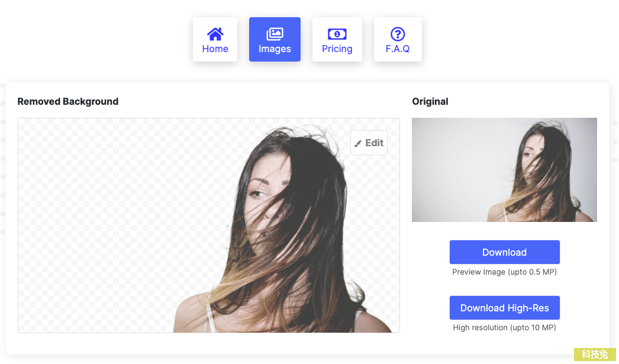Download the preview image
The width and height of the screenshot is (619, 364).
504,252
